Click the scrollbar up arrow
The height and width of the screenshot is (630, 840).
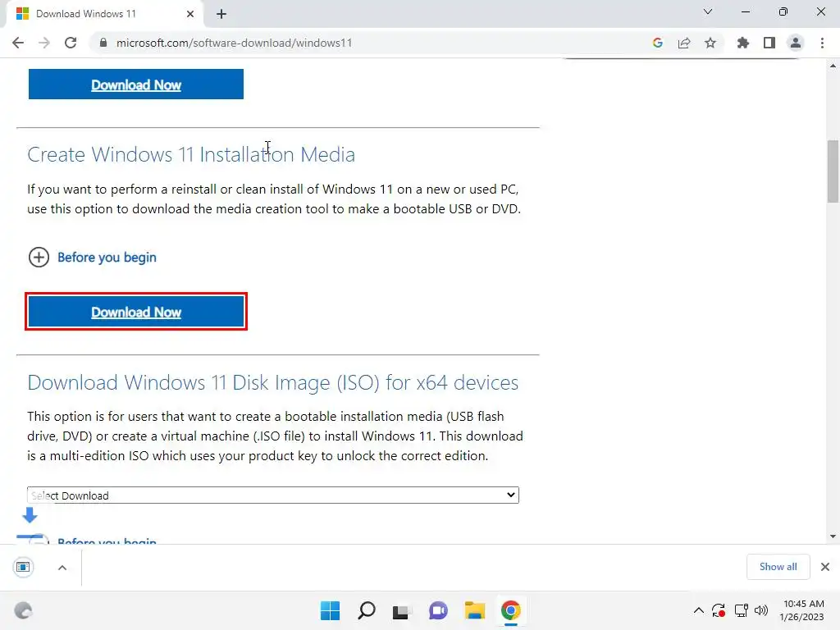[x=833, y=66]
